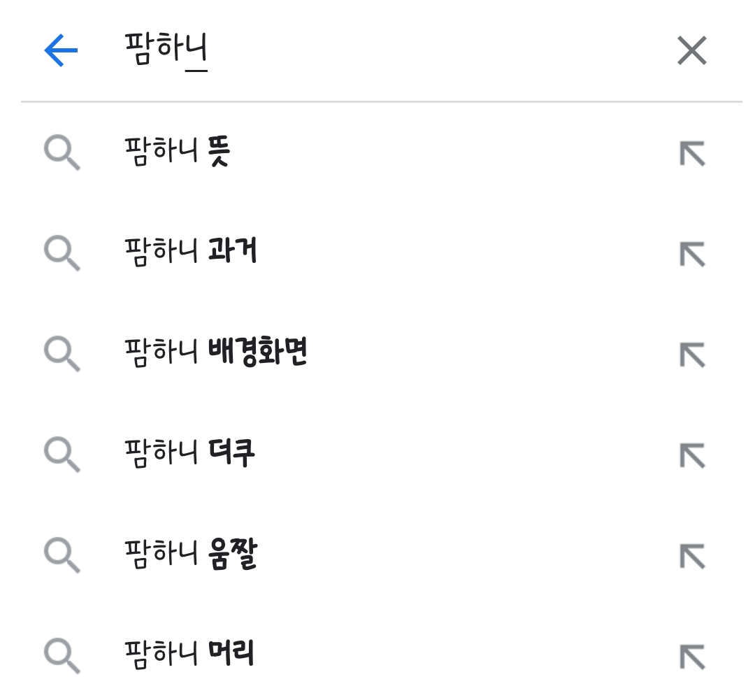Fill query using arrow beside 팜하니 과거
The width and height of the screenshot is (755, 700).
(x=692, y=254)
